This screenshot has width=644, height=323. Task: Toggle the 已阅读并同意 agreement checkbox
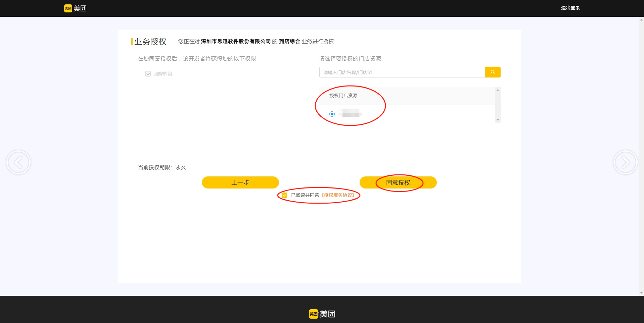point(284,195)
